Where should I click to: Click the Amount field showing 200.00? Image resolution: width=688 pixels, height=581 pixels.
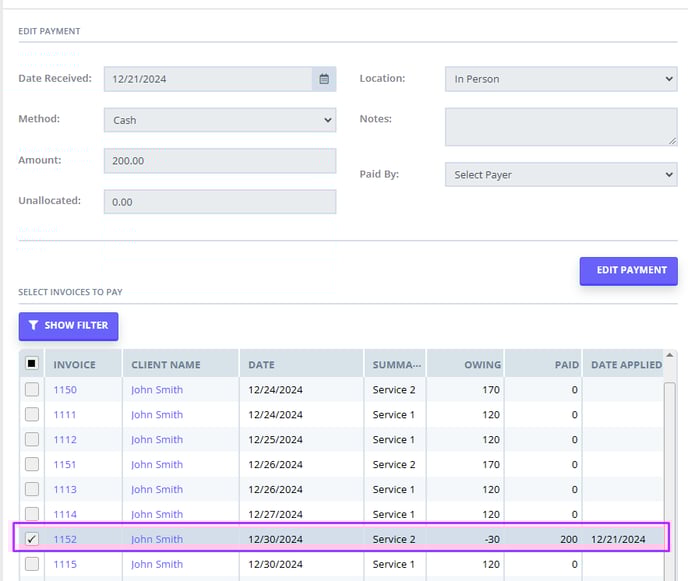coord(220,161)
